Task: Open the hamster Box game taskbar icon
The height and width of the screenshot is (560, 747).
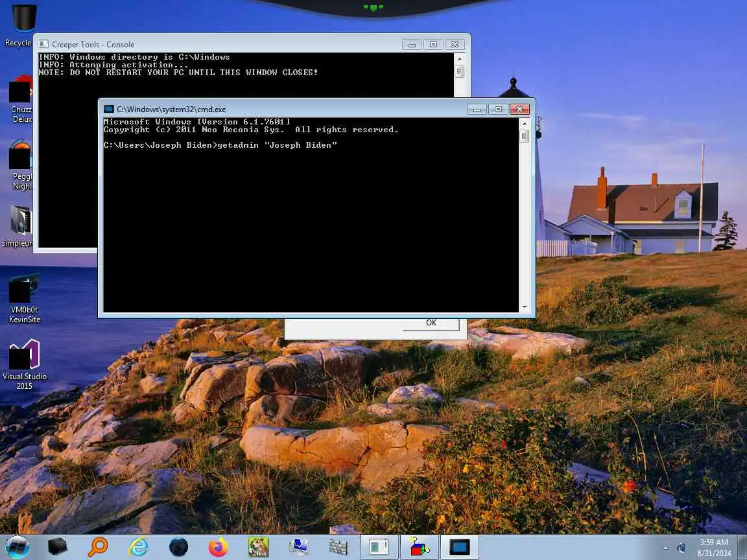Action: tap(258, 547)
